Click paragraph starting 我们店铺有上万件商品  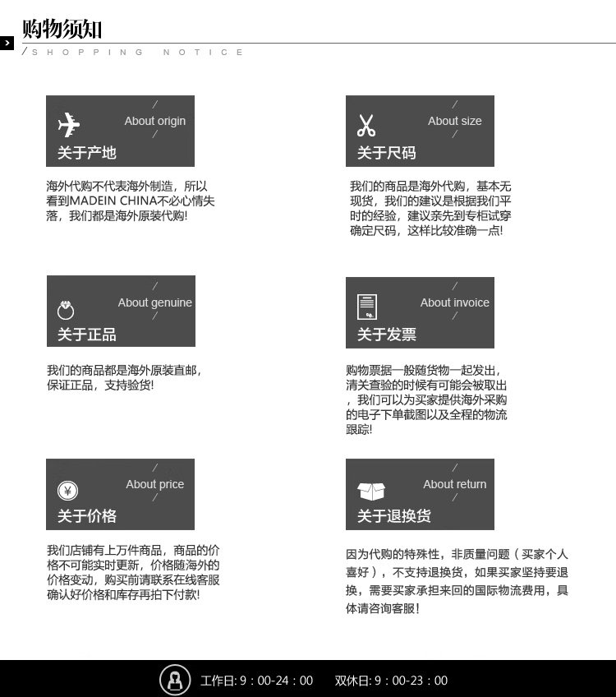tap(133, 572)
